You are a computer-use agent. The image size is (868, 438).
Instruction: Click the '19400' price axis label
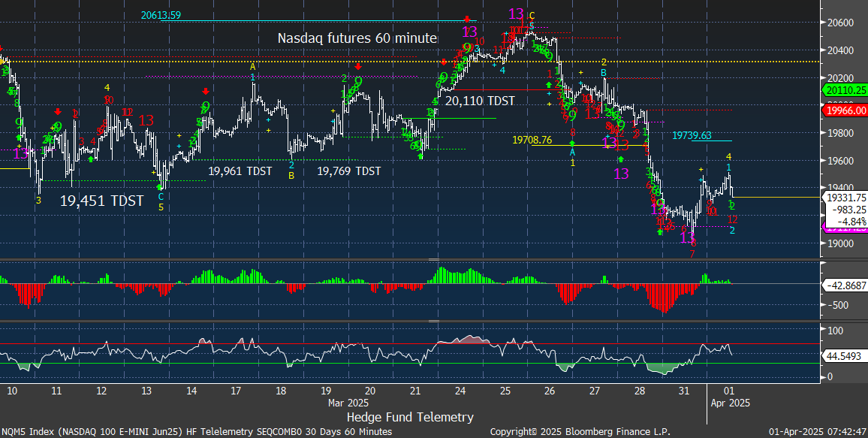point(841,189)
